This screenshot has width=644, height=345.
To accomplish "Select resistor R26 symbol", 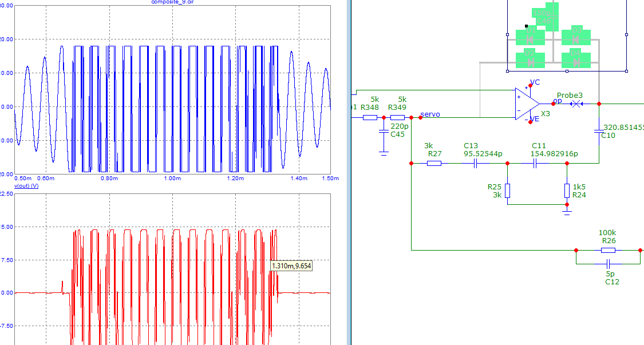I will tap(609, 250).
